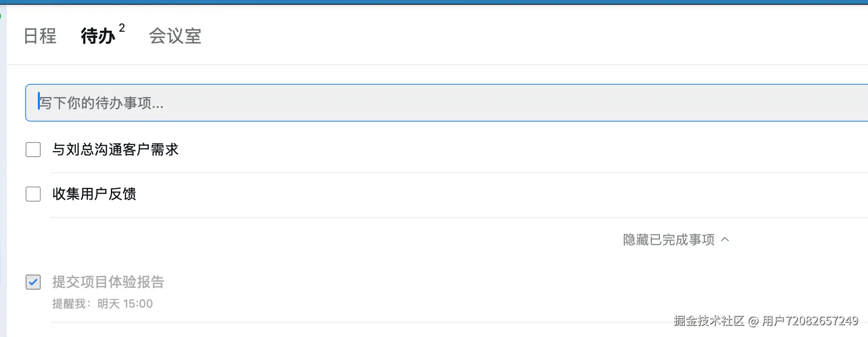Click the 隐藏已完成事项 link

point(669,240)
